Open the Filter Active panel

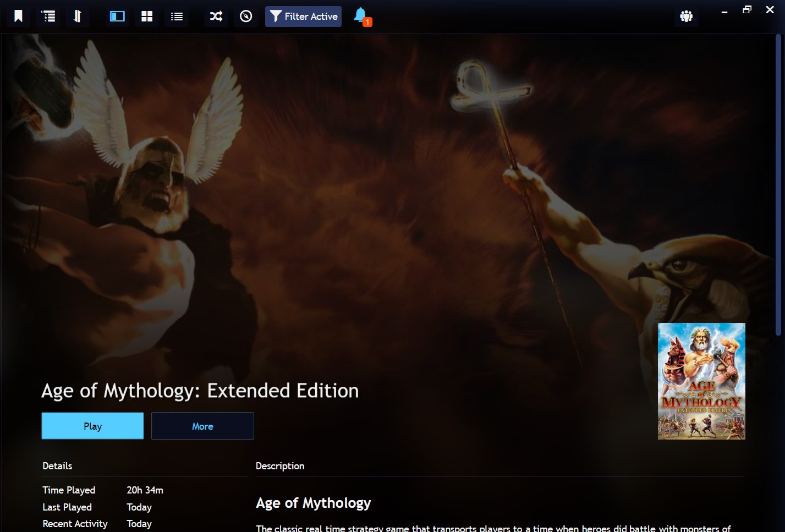tap(303, 17)
